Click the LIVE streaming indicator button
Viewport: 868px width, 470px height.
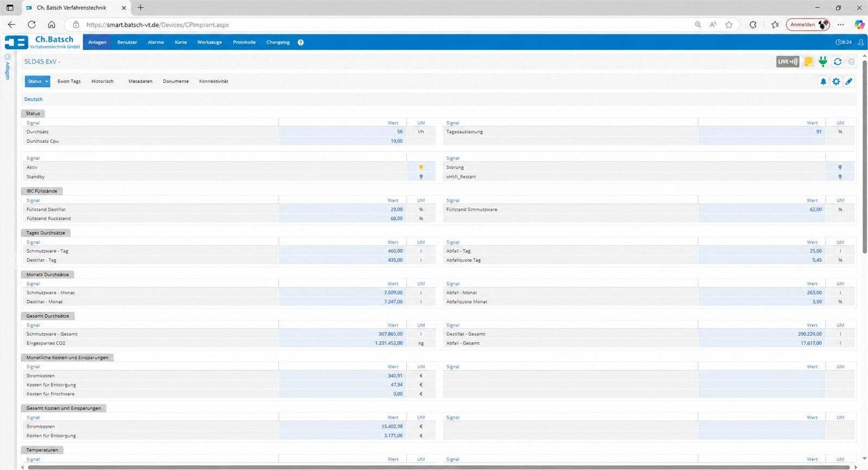pyautogui.click(x=788, y=61)
